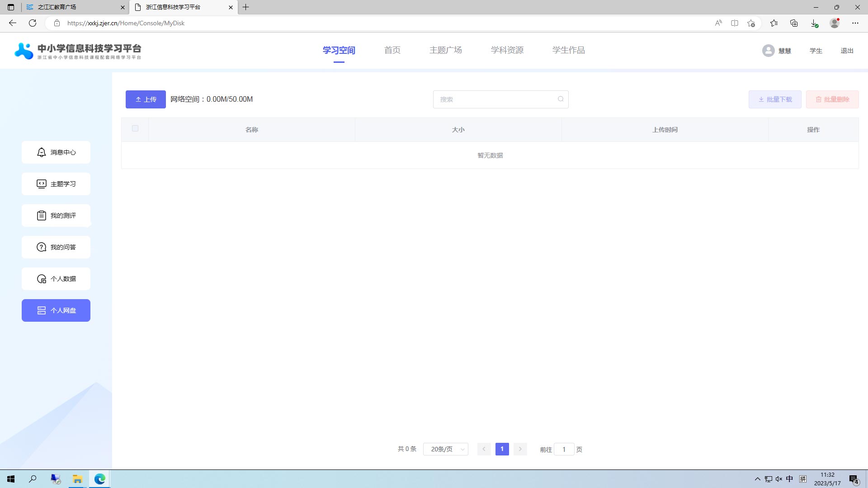
Task: Select 个人网盘 in the sidebar
Action: click(x=56, y=310)
